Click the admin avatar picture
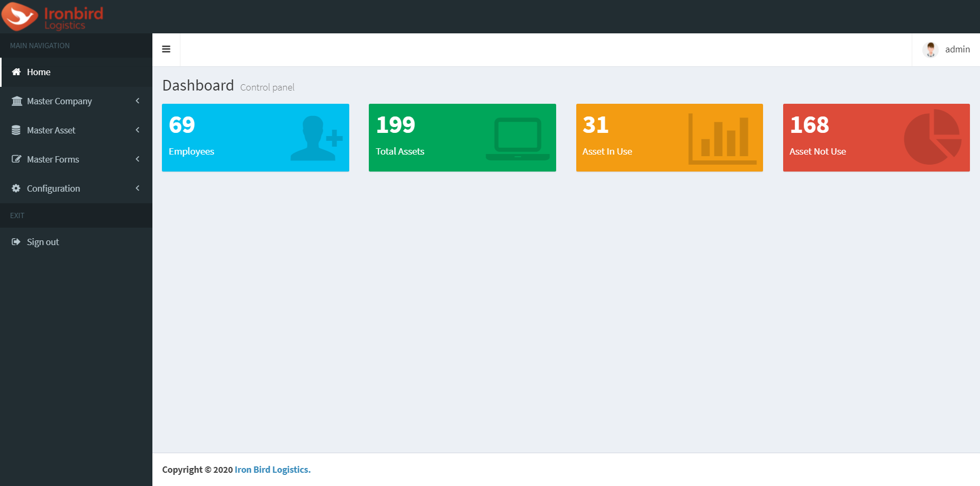Viewport: 980px width, 486px height. pos(930,49)
